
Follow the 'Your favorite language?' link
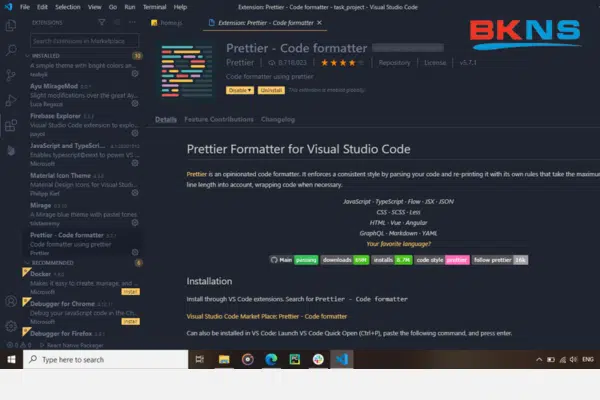(398, 244)
